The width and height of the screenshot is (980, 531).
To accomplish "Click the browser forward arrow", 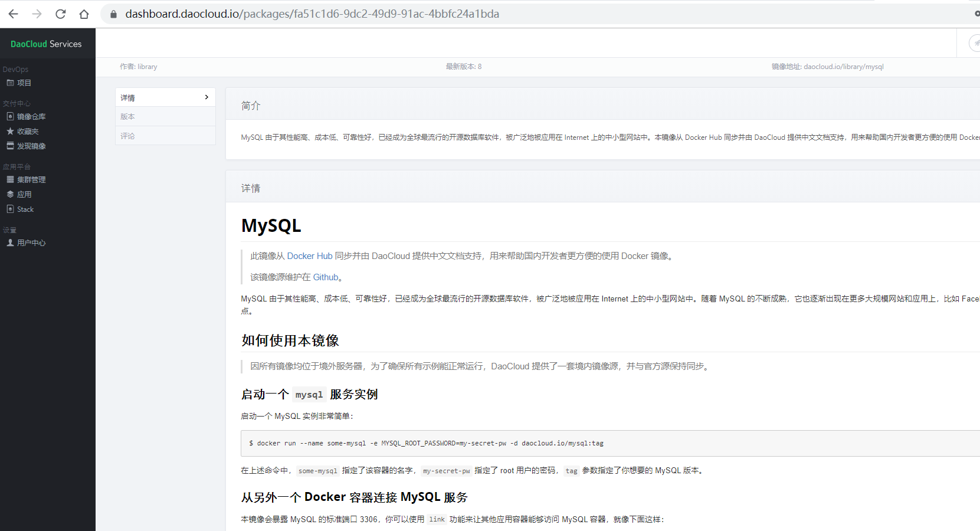I will point(37,14).
